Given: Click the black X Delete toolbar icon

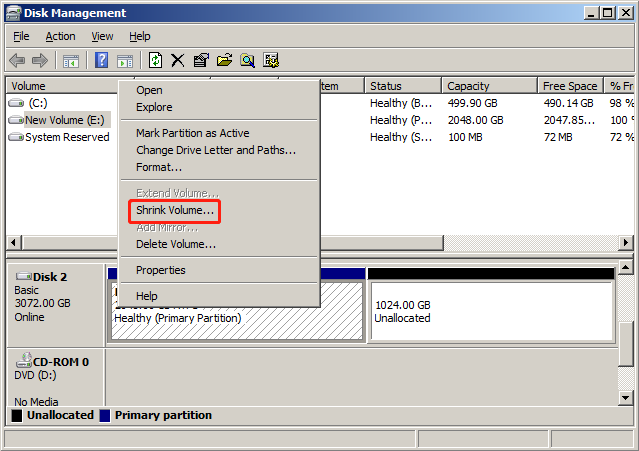Looking at the screenshot, I should [178, 61].
